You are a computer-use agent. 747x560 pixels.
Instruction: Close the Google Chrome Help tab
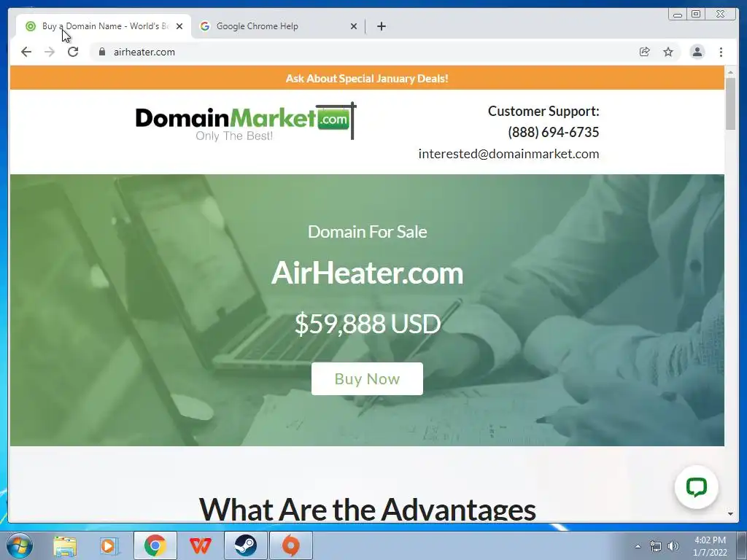[354, 26]
